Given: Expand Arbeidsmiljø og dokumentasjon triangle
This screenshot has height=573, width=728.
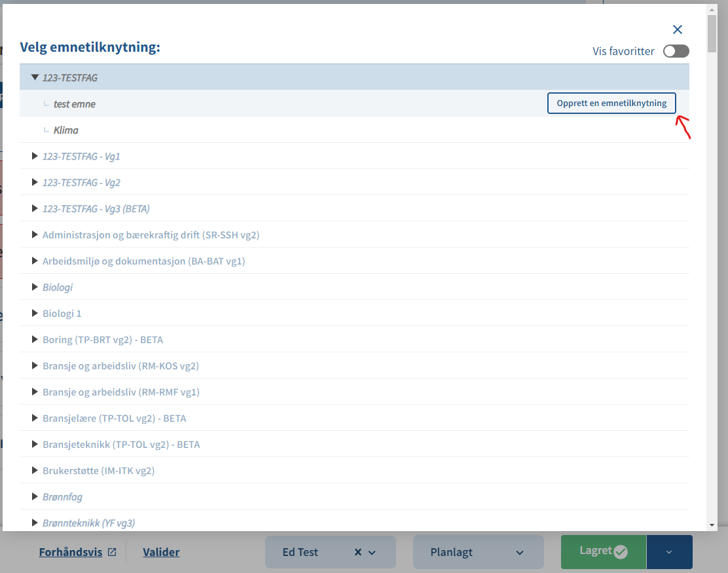Looking at the screenshot, I should coord(35,261).
